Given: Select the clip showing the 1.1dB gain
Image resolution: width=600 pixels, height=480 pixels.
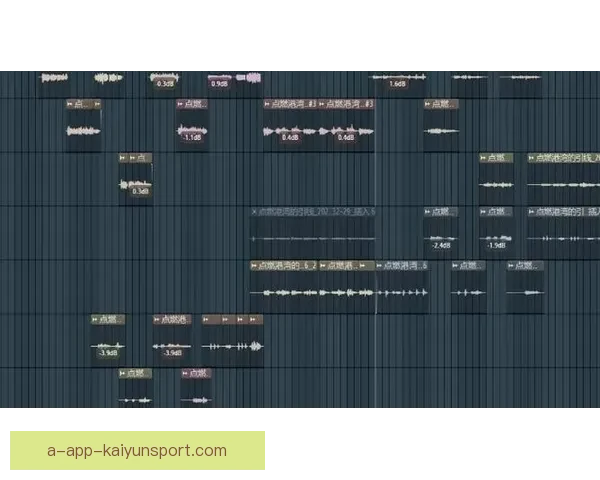Looking at the screenshot, I should coord(193,131).
